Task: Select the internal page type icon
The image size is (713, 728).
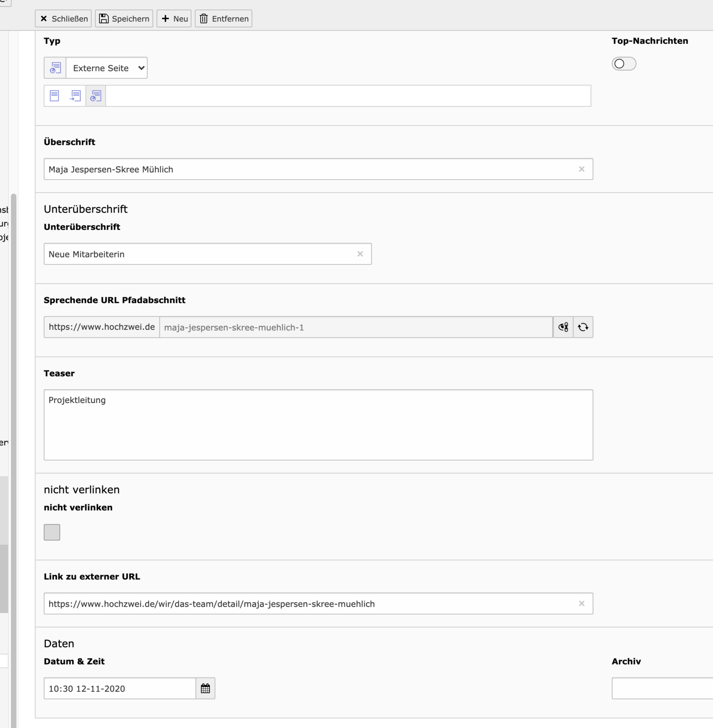Action: click(x=75, y=96)
